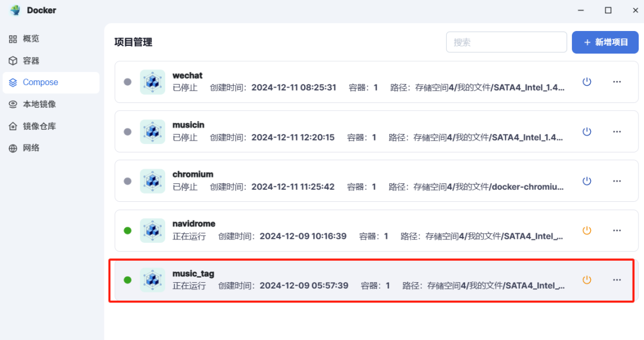This screenshot has width=644, height=340.
Task: Start the chromium project with its power icon
Action: [587, 181]
